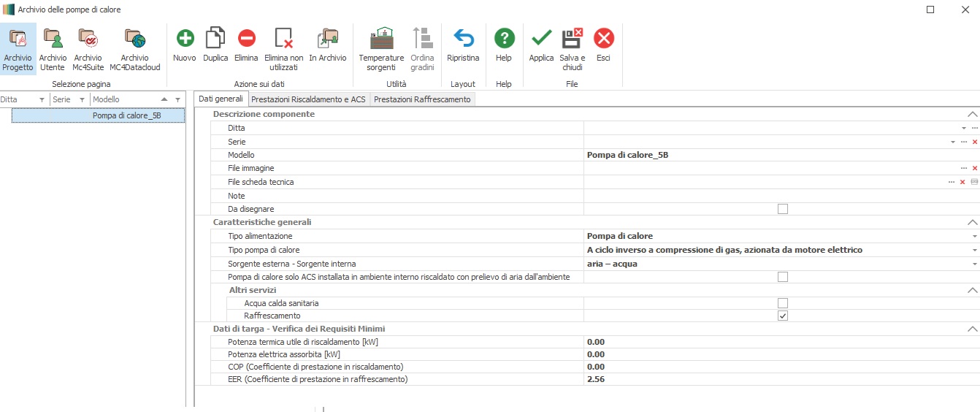980x412 pixels.
Task: Duplicate the selected heat pump with Duplica
Action: pos(215,39)
